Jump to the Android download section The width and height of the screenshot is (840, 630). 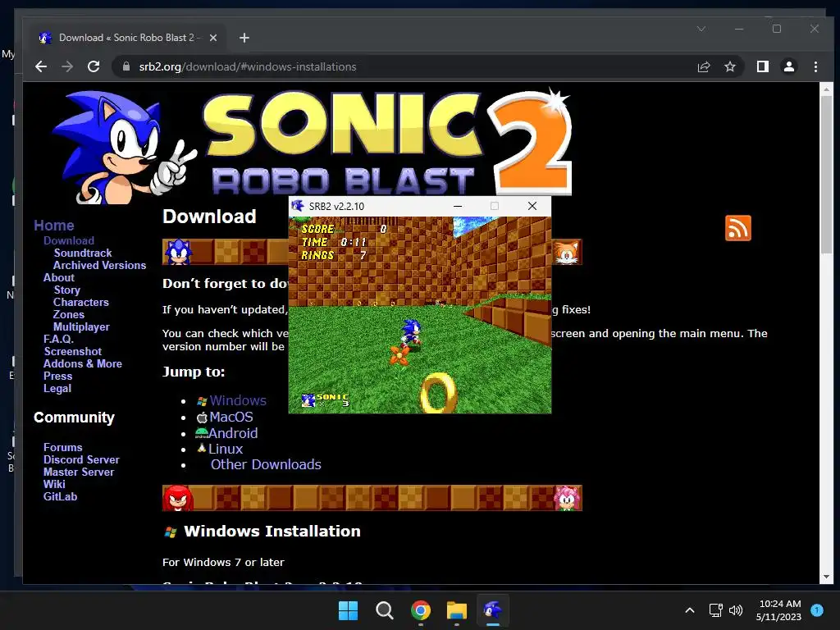(233, 433)
